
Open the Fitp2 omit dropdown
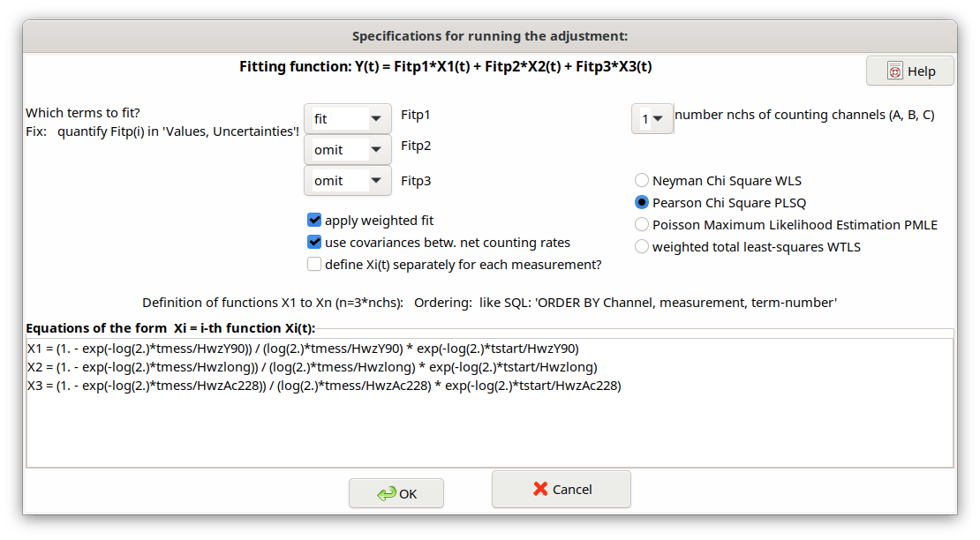coord(347,149)
